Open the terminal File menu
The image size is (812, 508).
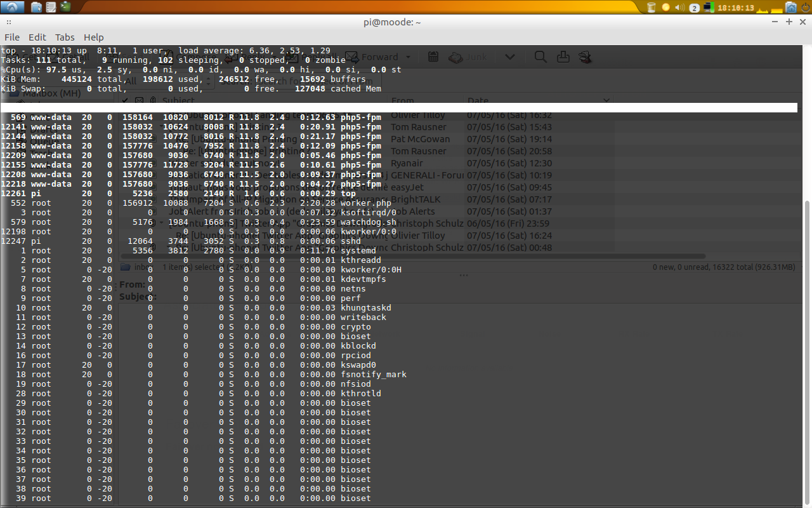(x=12, y=37)
